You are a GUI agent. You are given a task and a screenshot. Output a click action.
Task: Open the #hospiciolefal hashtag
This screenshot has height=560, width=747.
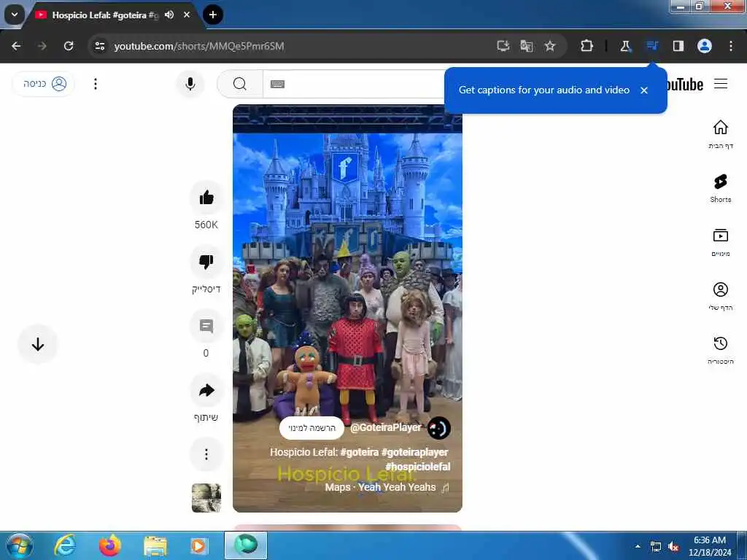[418, 467]
